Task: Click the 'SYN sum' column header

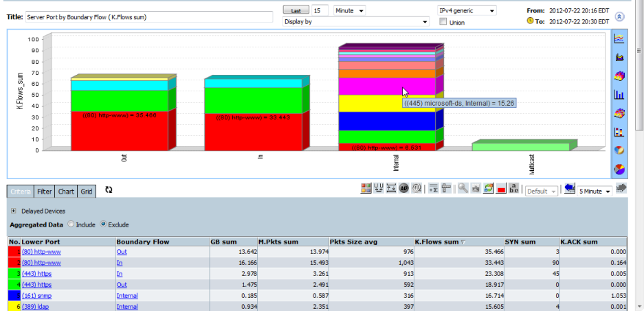Action: click(532, 242)
